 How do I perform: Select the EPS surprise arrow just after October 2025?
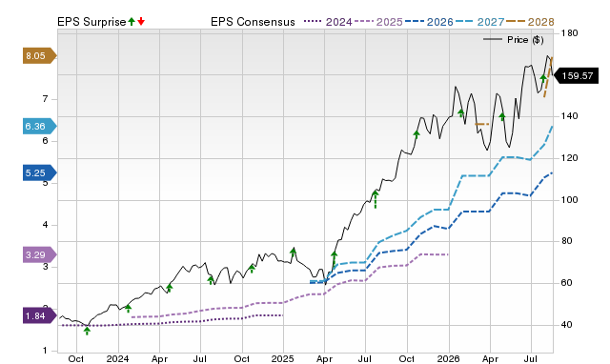tap(417, 134)
